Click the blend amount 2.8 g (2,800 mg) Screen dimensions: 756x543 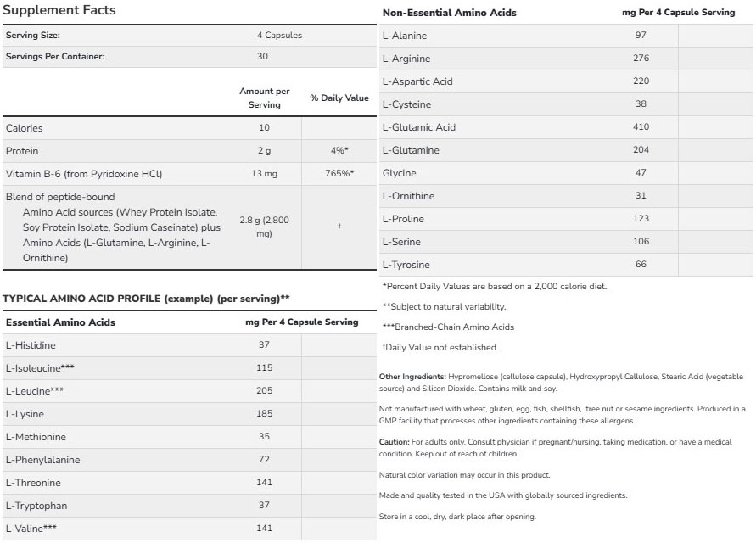coord(264,227)
